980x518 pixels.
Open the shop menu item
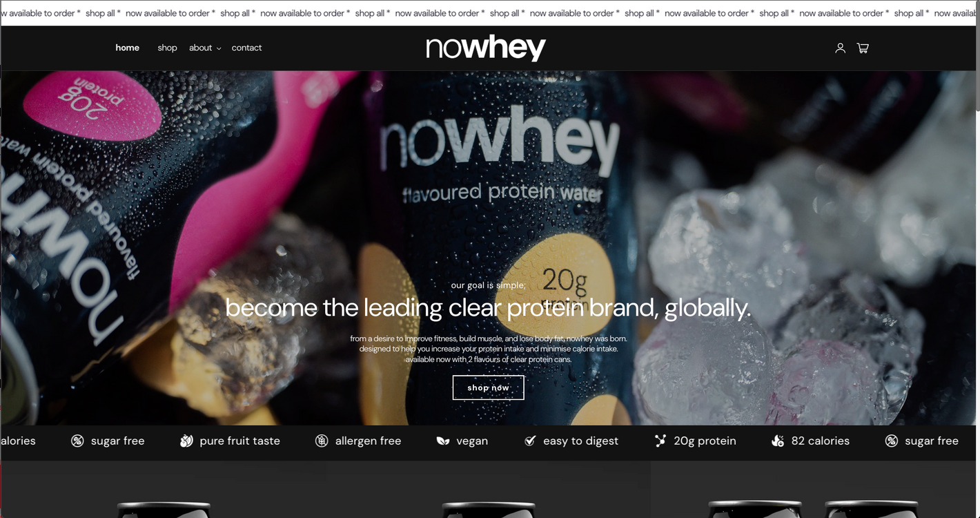click(x=167, y=48)
